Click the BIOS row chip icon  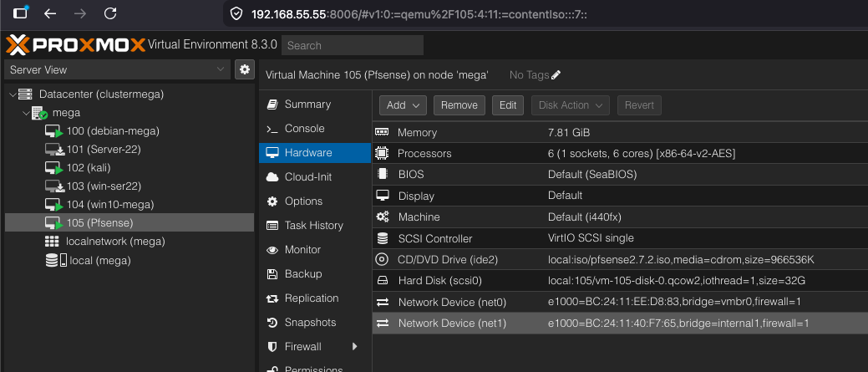click(x=382, y=174)
